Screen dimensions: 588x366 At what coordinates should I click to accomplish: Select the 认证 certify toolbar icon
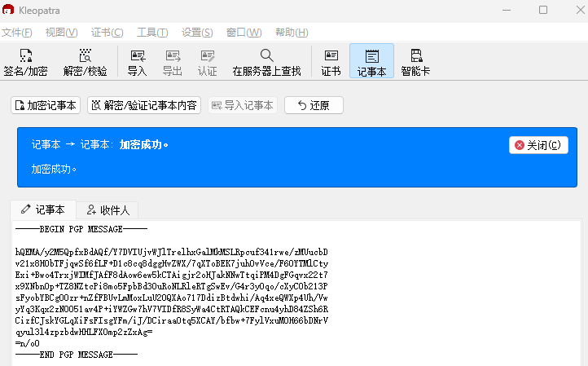click(208, 62)
